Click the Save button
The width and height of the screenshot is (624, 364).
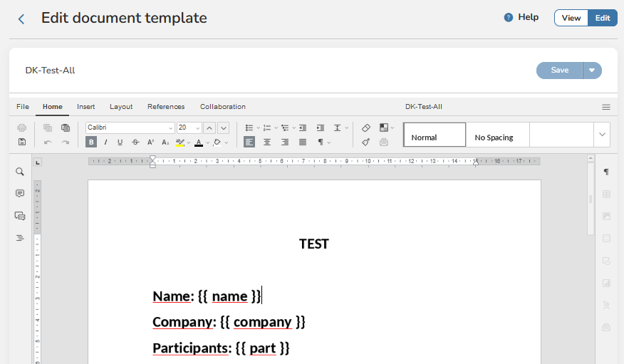(x=560, y=70)
